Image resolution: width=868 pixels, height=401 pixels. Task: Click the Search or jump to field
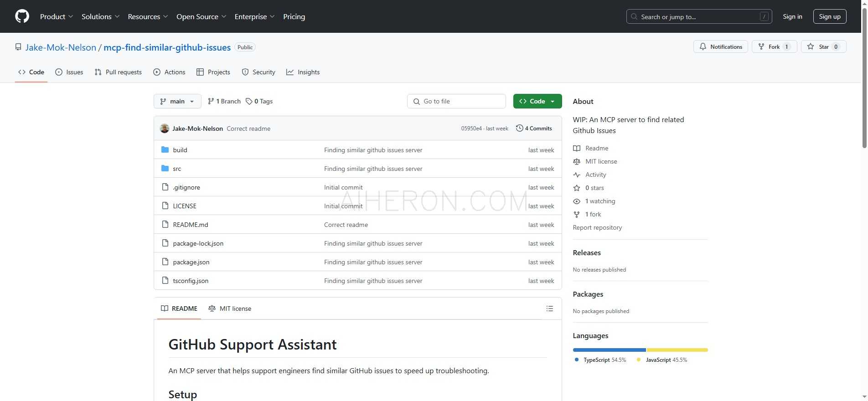(699, 16)
